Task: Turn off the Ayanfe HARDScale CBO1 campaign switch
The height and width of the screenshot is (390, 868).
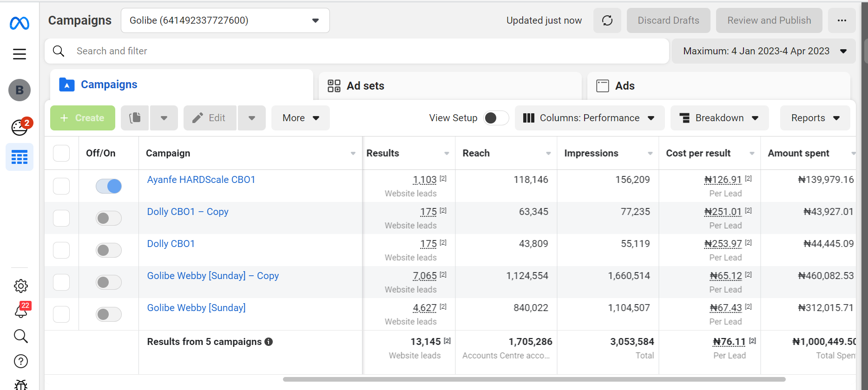Action: click(x=109, y=186)
